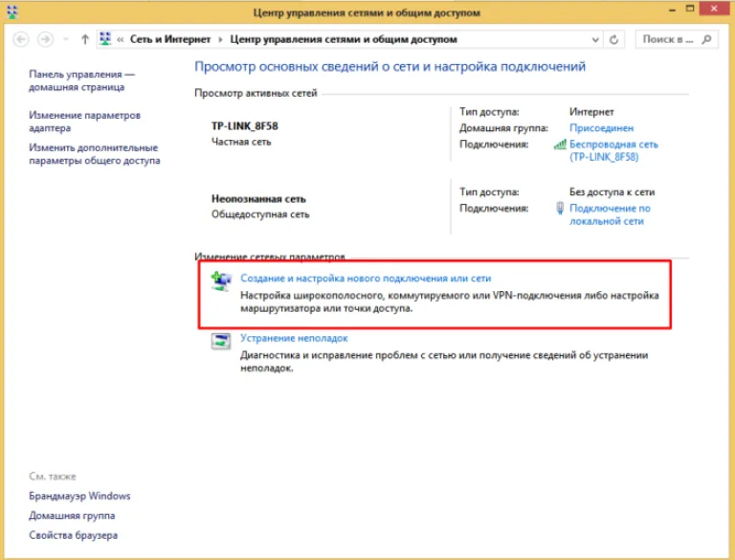Expand the arrow after 'Сеть и Интернет'

220,39
